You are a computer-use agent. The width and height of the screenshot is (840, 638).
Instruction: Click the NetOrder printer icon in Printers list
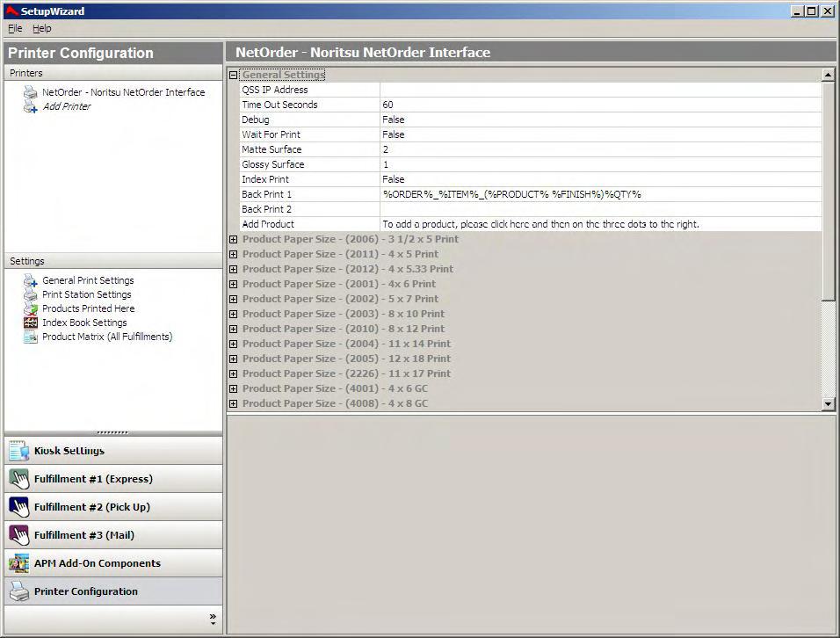(x=31, y=92)
